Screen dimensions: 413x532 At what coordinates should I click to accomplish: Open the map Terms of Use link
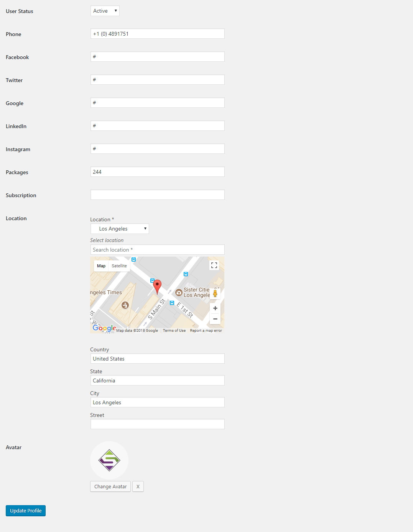tap(174, 331)
